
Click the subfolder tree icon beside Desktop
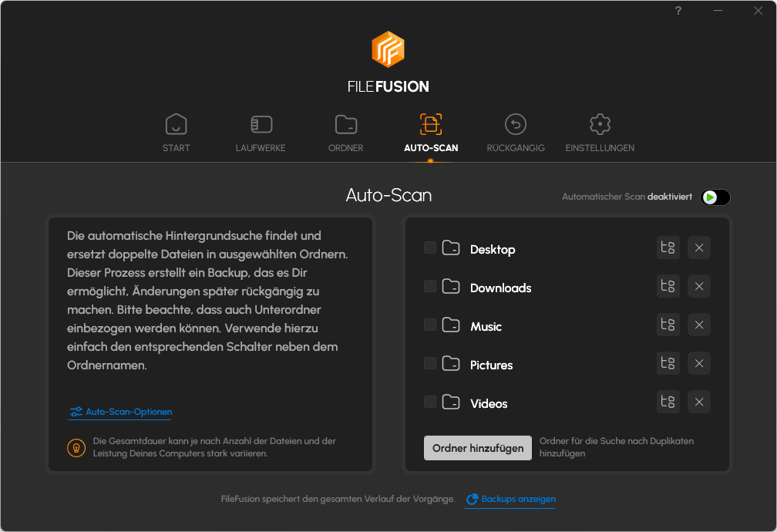point(668,247)
